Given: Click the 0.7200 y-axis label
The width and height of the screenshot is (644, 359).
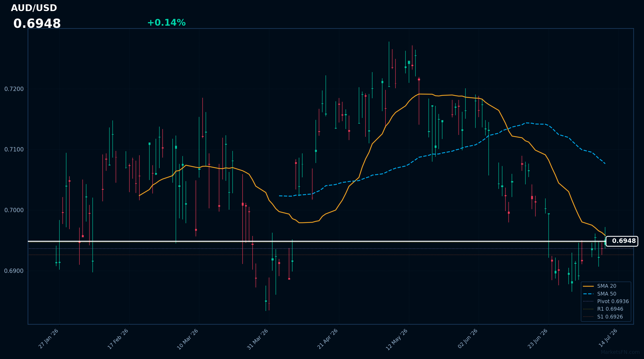Looking at the screenshot, I should click(14, 89).
